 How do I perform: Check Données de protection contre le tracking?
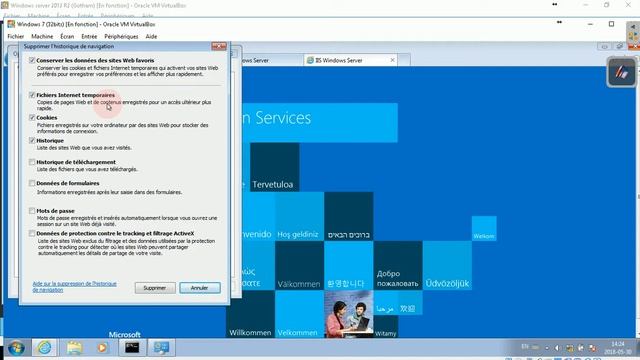pyautogui.click(x=32, y=233)
